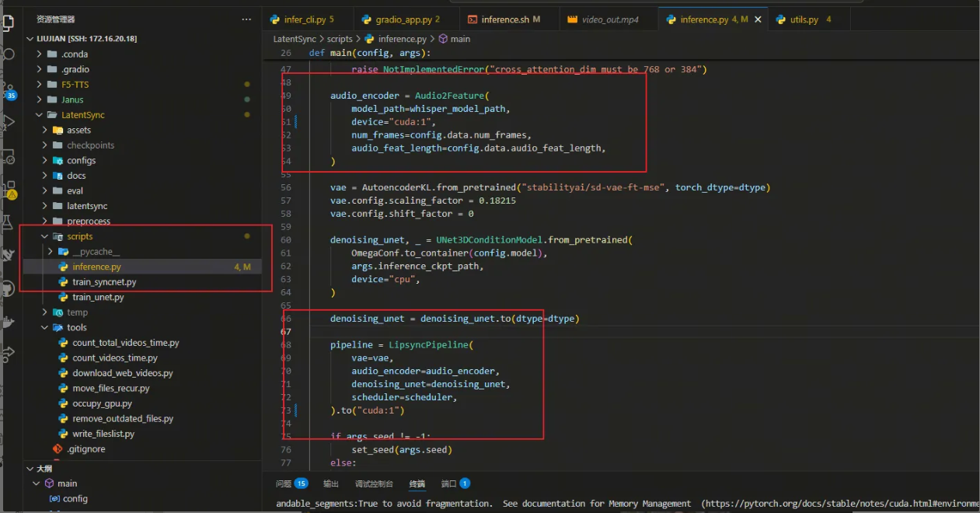The height and width of the screenshot is (513, 980).
Task: Close the active inference.py editor tab
Action: pyautogui.click(x=758, y=19)
